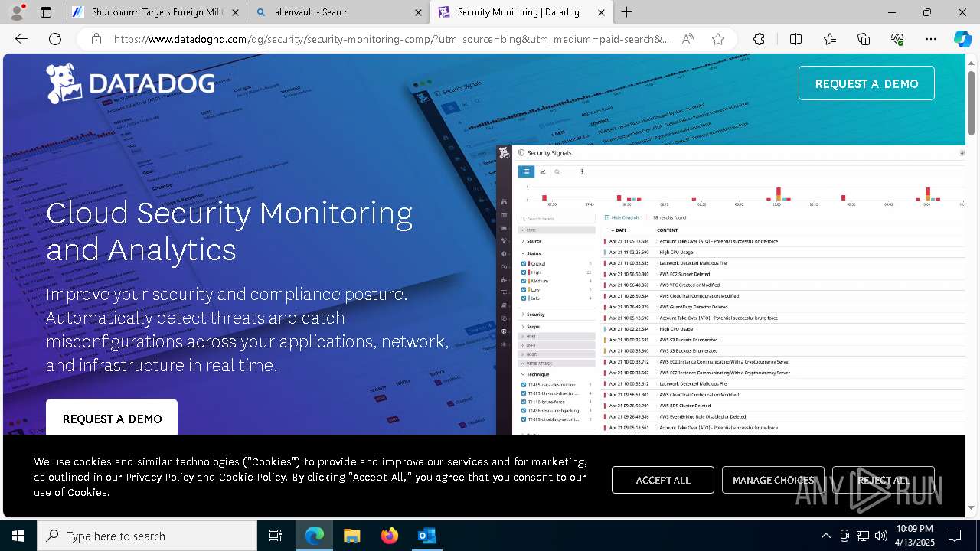Open the clock showing 10:09 PM

[x=915, y=536]
